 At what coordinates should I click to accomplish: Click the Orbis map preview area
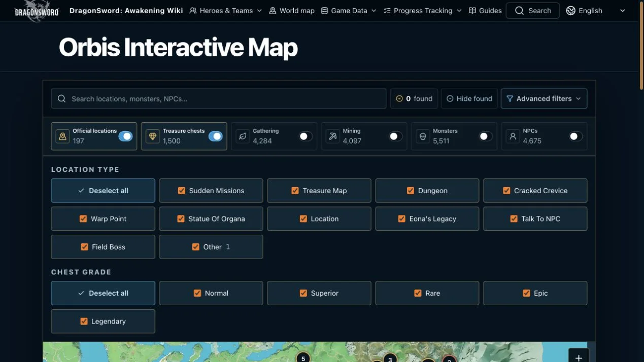point(319,352)
